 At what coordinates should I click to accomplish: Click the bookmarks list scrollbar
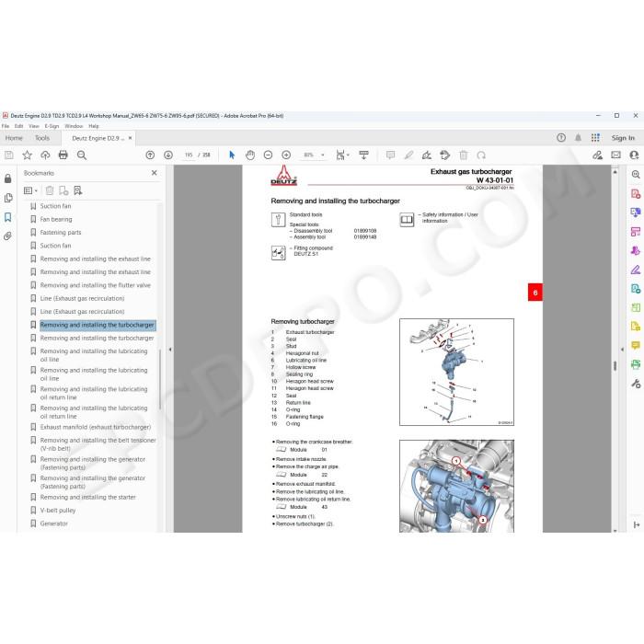[x=159, y=380]
